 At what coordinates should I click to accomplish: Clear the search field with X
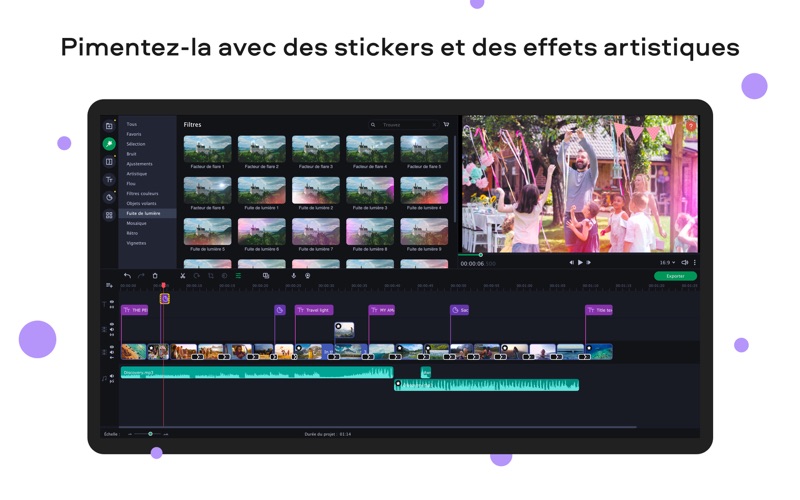pos(434,125)
